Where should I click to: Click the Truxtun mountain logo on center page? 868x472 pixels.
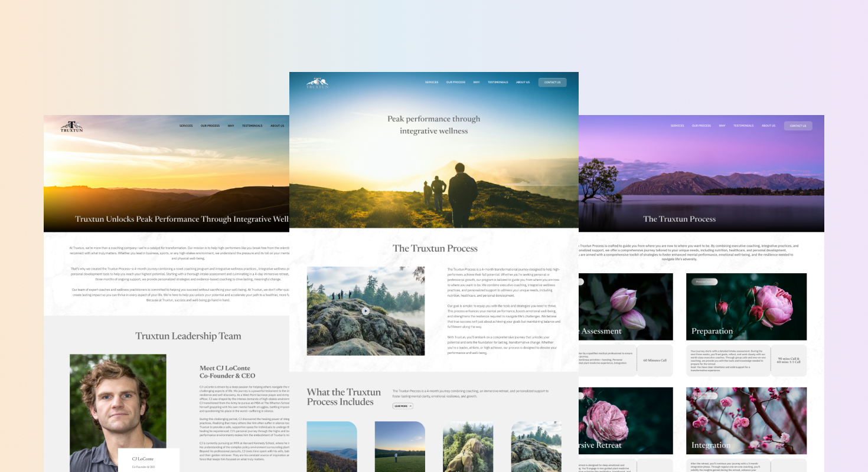[317, 83]
